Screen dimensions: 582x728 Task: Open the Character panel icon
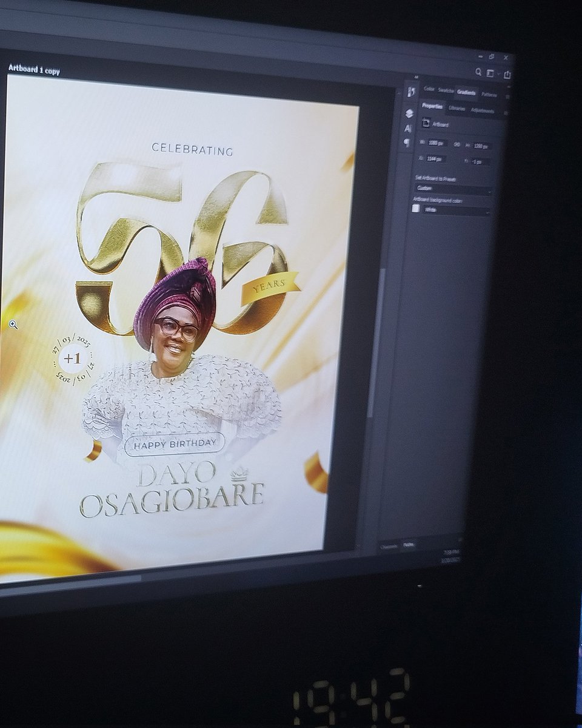[408, 129]
